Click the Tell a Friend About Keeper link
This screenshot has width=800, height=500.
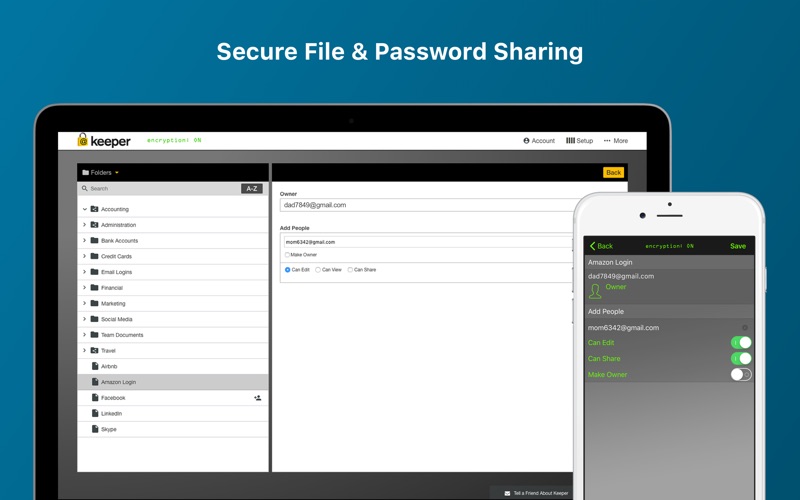(x=541, y=493)
